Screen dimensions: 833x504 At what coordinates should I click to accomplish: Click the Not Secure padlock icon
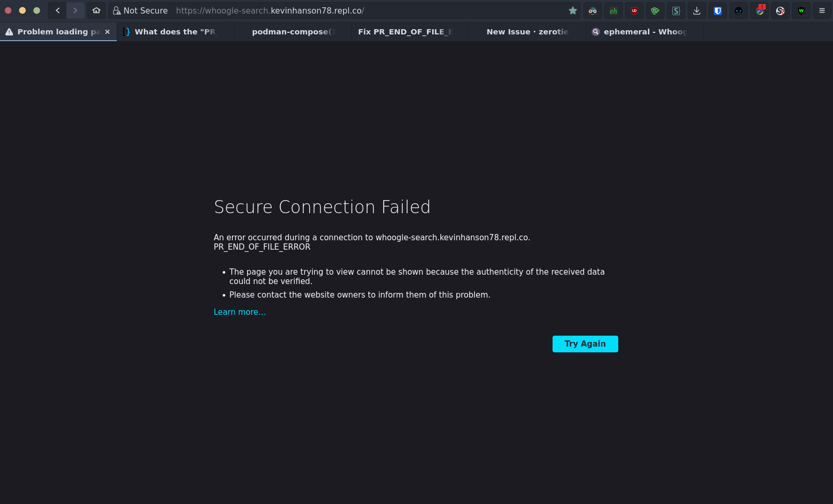(117, 10)
